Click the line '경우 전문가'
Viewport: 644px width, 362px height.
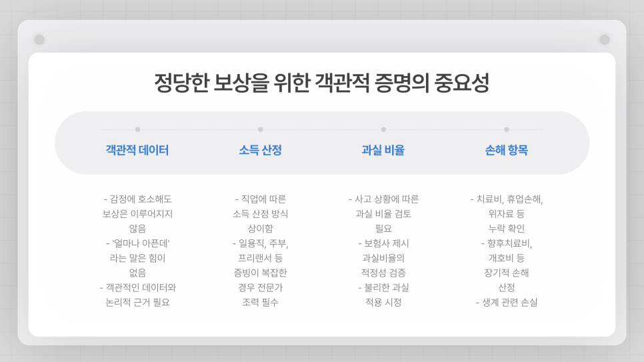[x=261, y=287]
